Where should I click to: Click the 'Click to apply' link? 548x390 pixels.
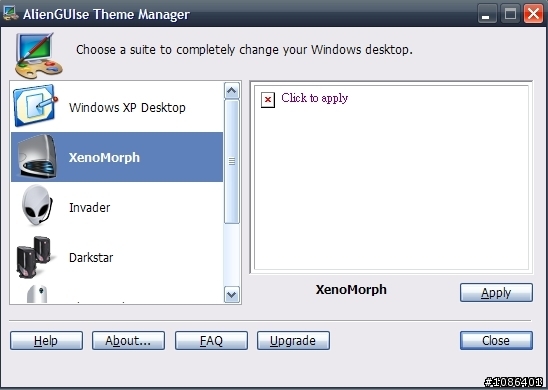point(315,98)
